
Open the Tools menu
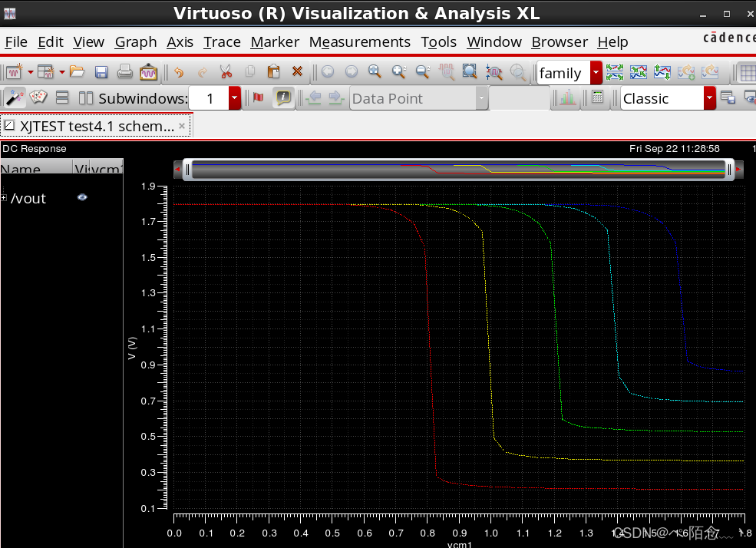(x=438, y=42)
